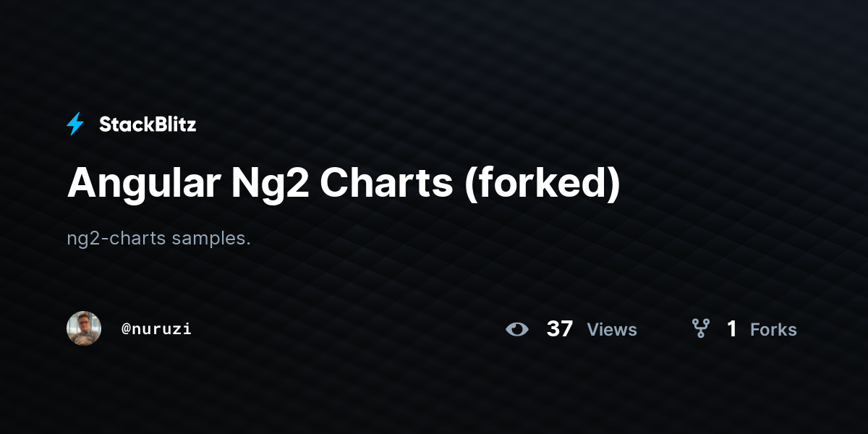Click the word Ng2 in the title
Screen dimensions: 868x434
pos(271,184)
